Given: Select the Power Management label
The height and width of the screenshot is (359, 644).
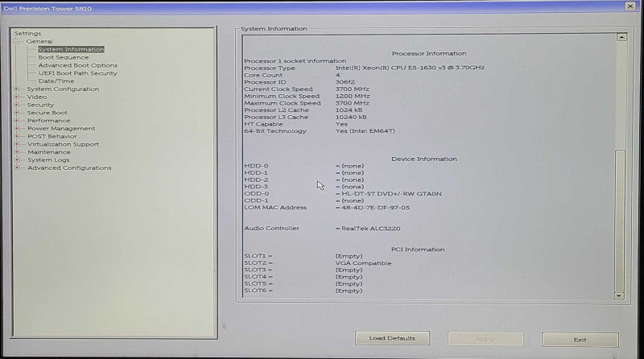Looking at the screenshot, I should pyautogui.click(x=61, y=128).
